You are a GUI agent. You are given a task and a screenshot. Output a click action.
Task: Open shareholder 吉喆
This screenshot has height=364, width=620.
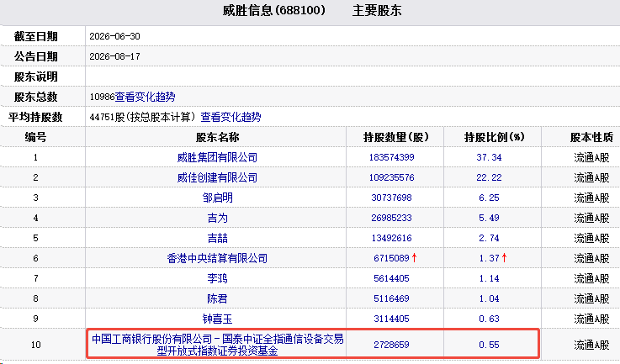point(218,238)
